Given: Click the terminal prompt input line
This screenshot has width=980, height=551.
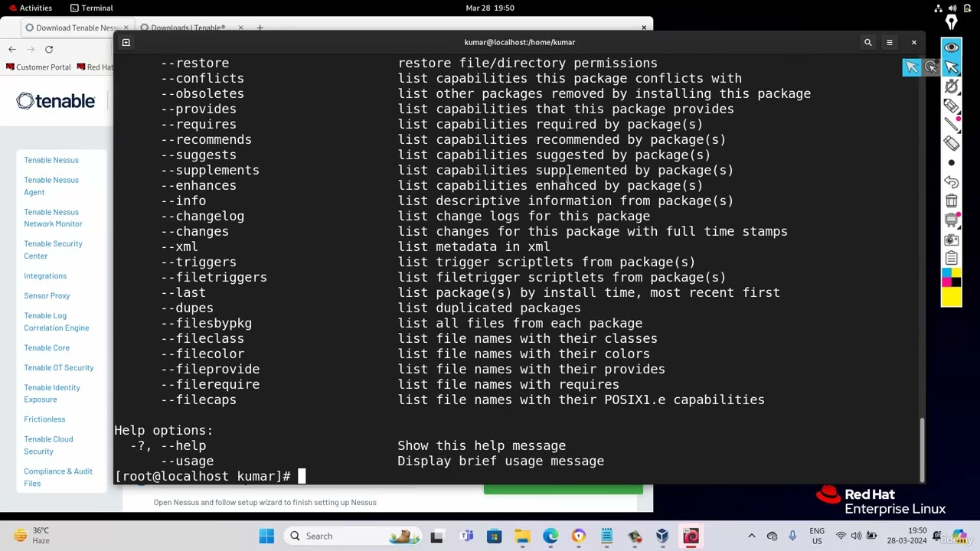Looking at the screenshot, I should coord(517,476).
